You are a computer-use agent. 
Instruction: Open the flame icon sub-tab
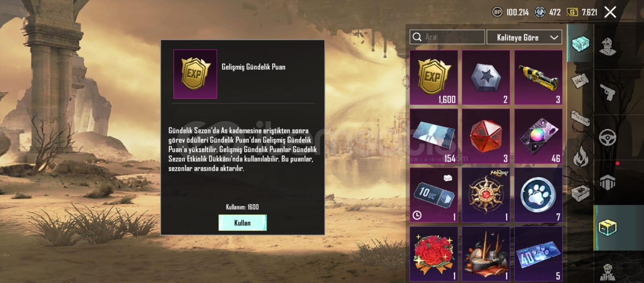pos(580,156)
